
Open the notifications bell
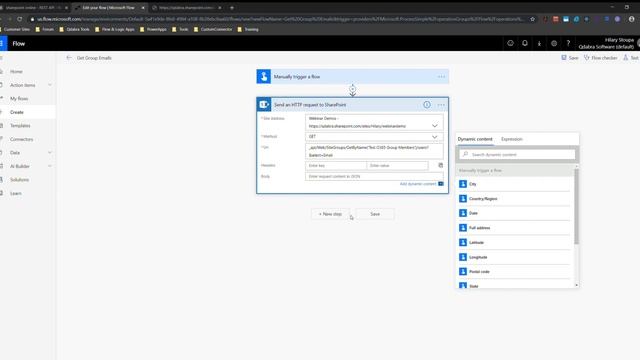point(525,43)
